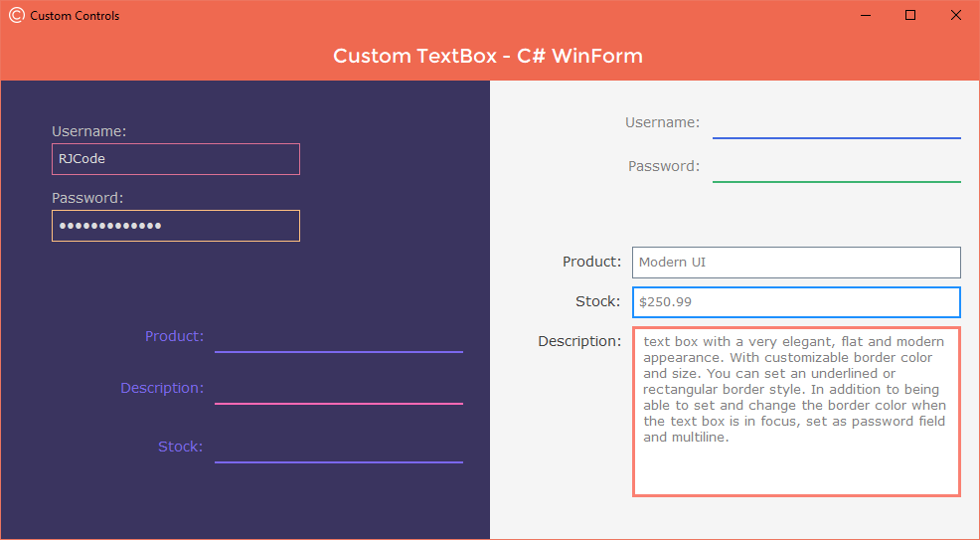
Task: Click inside the multiline Description text area
Action: 796,467
